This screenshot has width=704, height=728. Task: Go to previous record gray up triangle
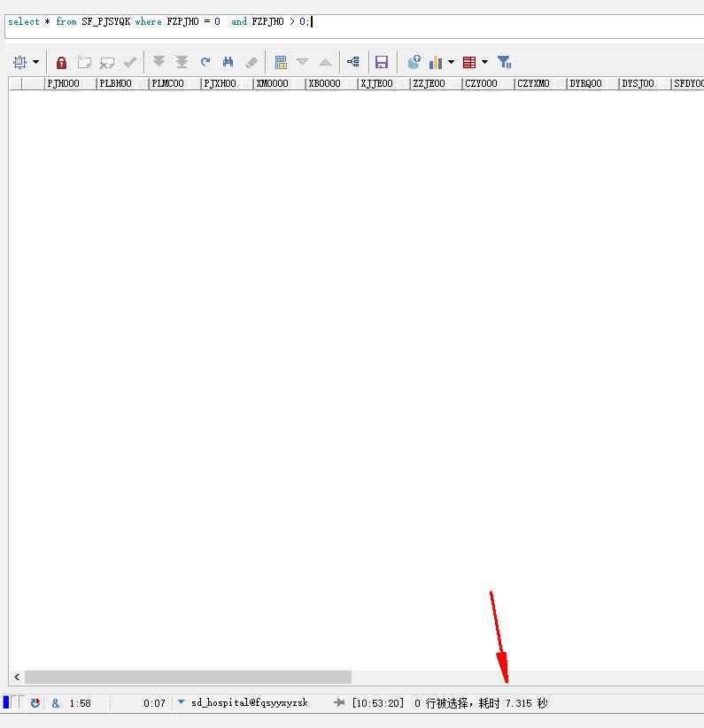(326, 62)
